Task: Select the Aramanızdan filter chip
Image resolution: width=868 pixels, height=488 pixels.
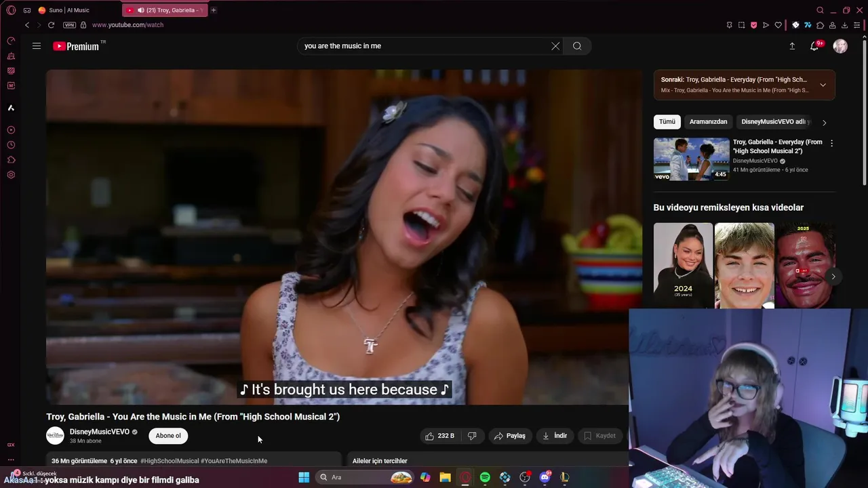Action: pyautogui.click(x=708, y=122)
